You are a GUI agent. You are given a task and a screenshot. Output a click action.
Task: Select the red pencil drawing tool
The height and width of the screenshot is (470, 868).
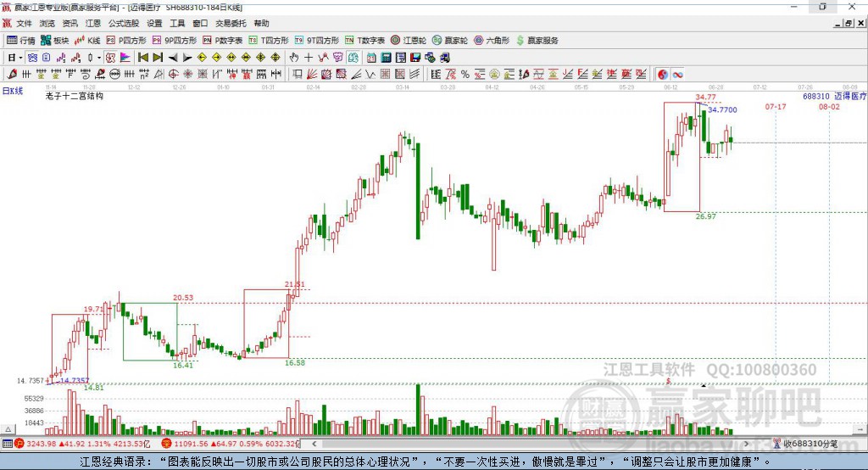coord(12,75)
